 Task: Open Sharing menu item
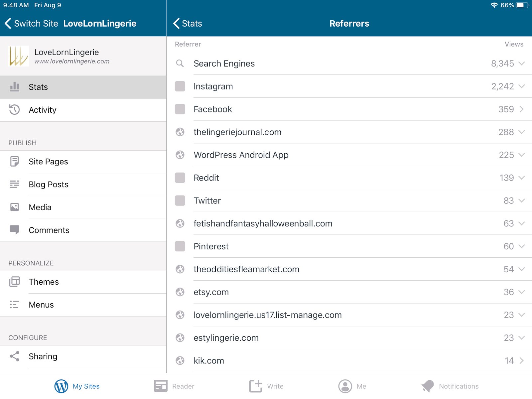pyautogui.click(x=83, y=356)
